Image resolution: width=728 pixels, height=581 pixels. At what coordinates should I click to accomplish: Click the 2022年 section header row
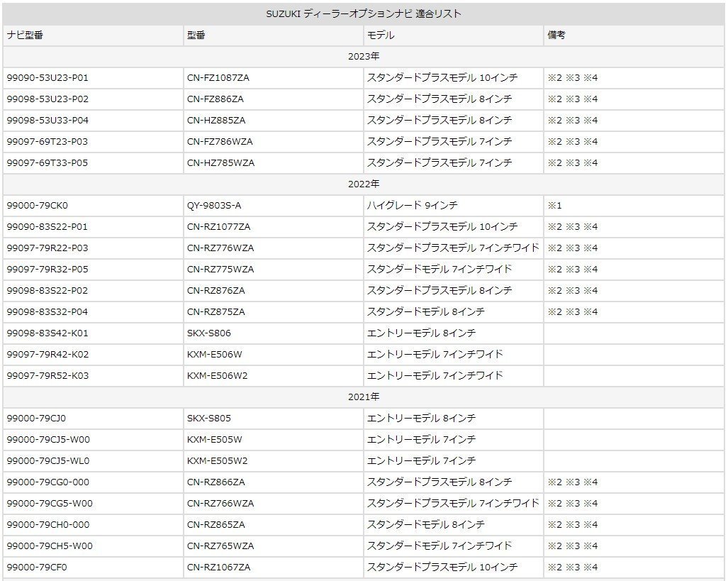tap(364, 183)
